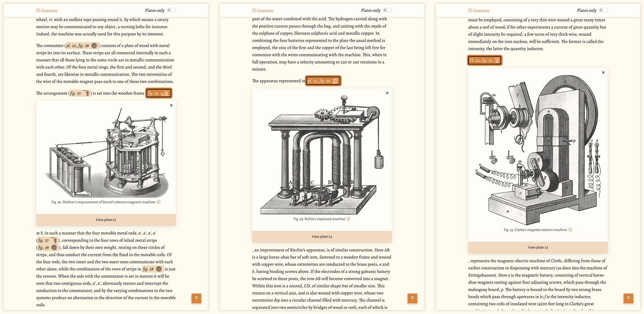644x314 pixels.
Task: Close the Fig. 55 figure with its X
Action: (603, 72)
